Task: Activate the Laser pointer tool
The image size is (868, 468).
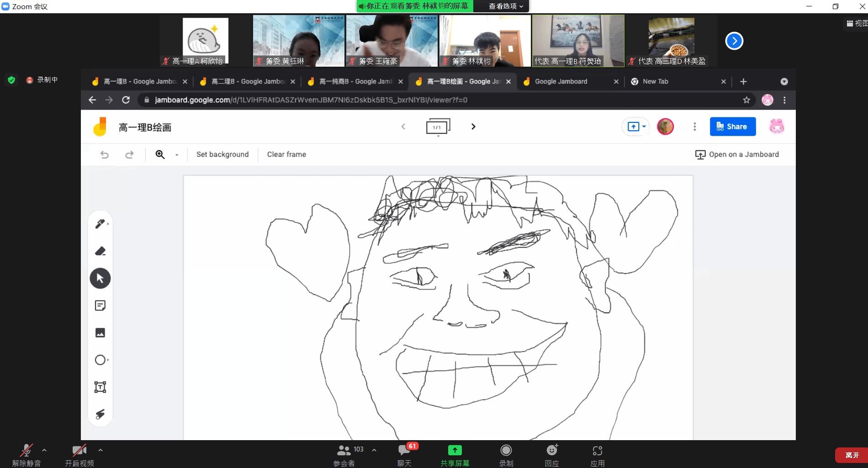Action: 100,414
